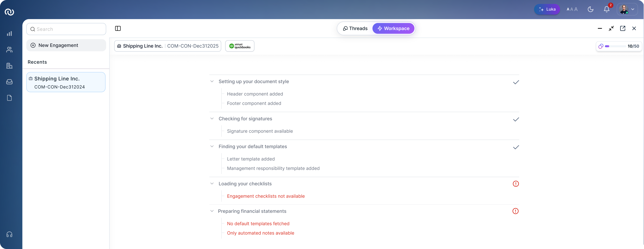Collapse Preparing financial statements section
644x249 pixels.
212,211
